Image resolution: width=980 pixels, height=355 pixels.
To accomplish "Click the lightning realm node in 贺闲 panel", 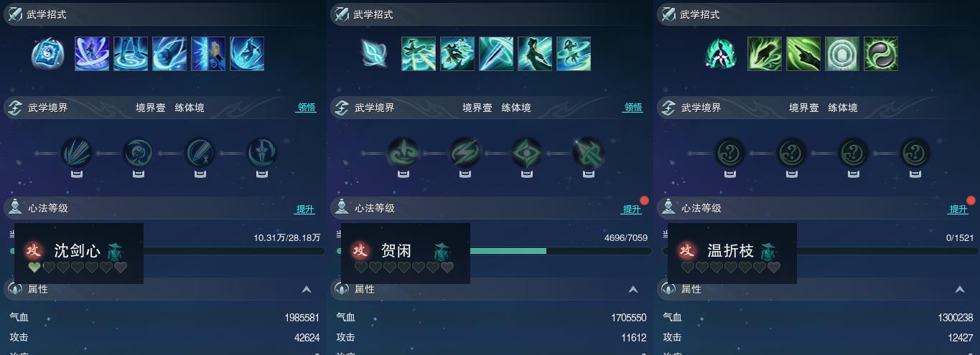I will [x=465, y=153].
